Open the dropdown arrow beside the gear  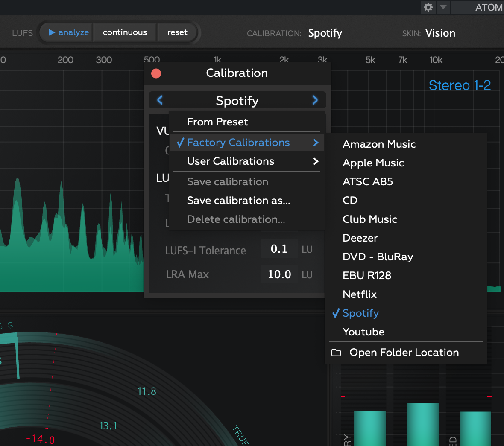click(443, 7)
